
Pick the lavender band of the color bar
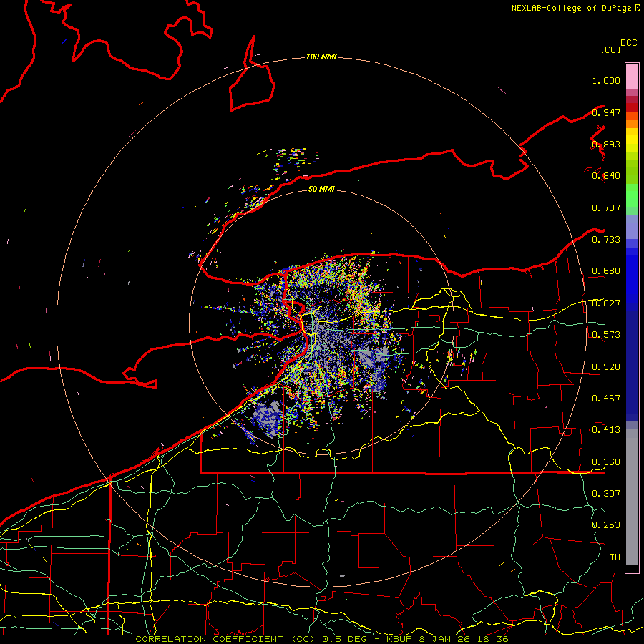point(632,227)
